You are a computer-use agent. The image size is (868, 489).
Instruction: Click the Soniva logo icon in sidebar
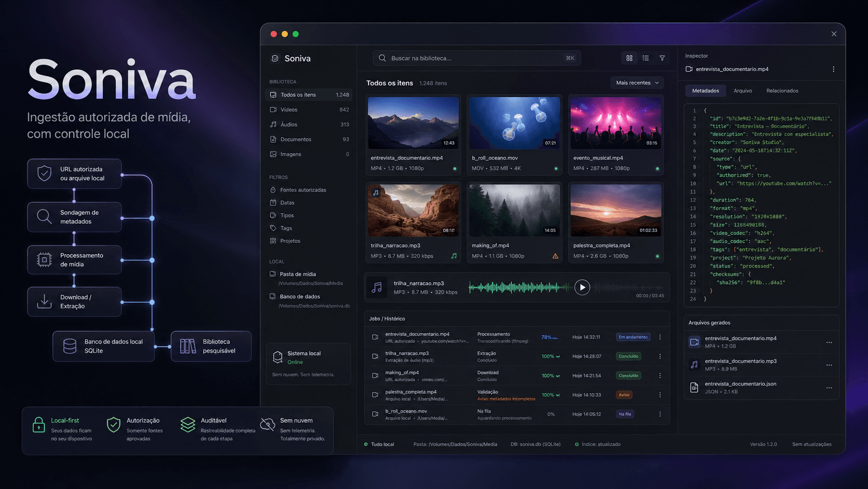275,58
